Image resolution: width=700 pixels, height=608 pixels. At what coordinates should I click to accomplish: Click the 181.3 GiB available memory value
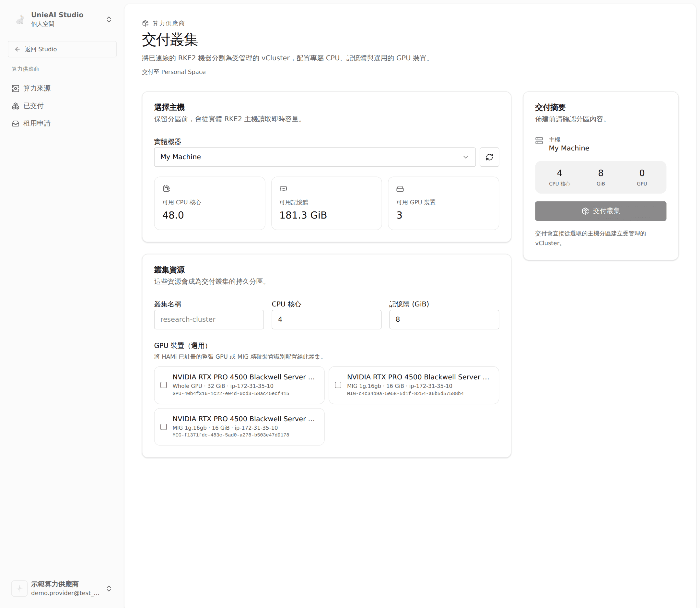coord(303,215)
